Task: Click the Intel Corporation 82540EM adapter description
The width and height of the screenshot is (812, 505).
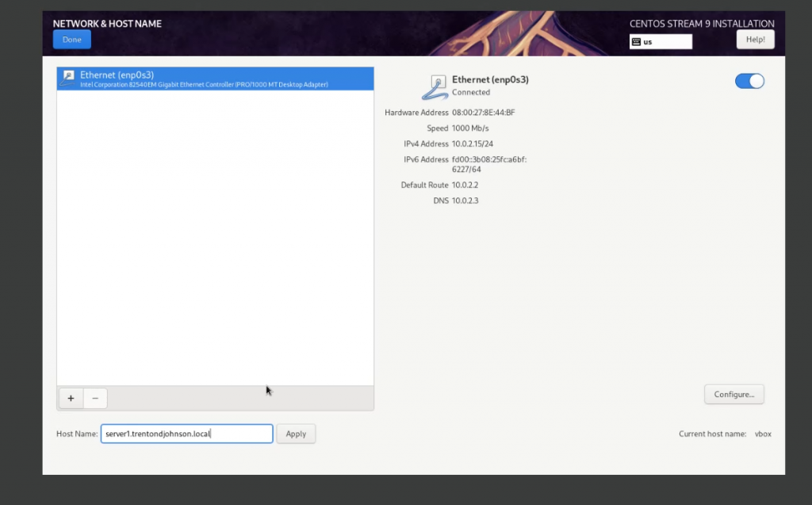Action: tap(204, 84)
